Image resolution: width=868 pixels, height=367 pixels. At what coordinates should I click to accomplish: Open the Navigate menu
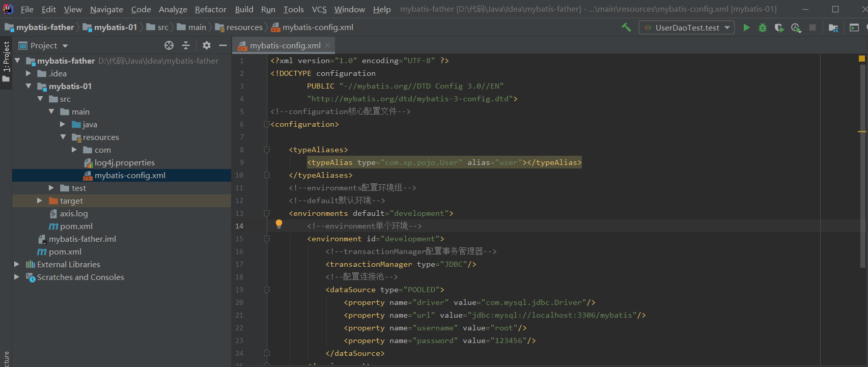tap(106, 9)
